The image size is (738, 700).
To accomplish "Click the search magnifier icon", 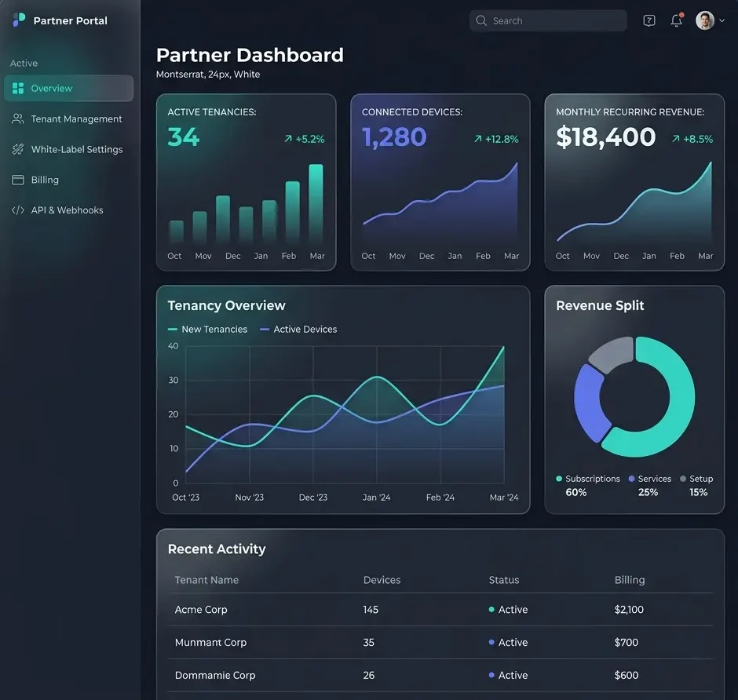I will click(481, 20).
